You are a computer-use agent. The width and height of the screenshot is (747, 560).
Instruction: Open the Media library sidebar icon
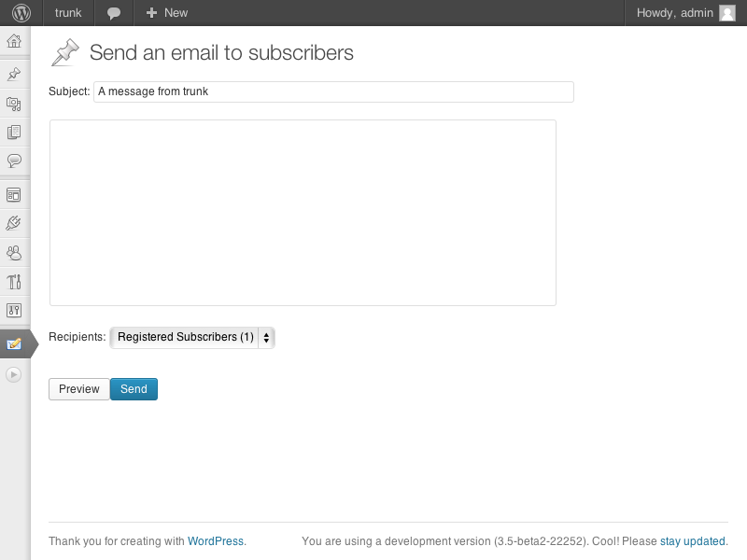pyautogui.click(x=14, y=104)
